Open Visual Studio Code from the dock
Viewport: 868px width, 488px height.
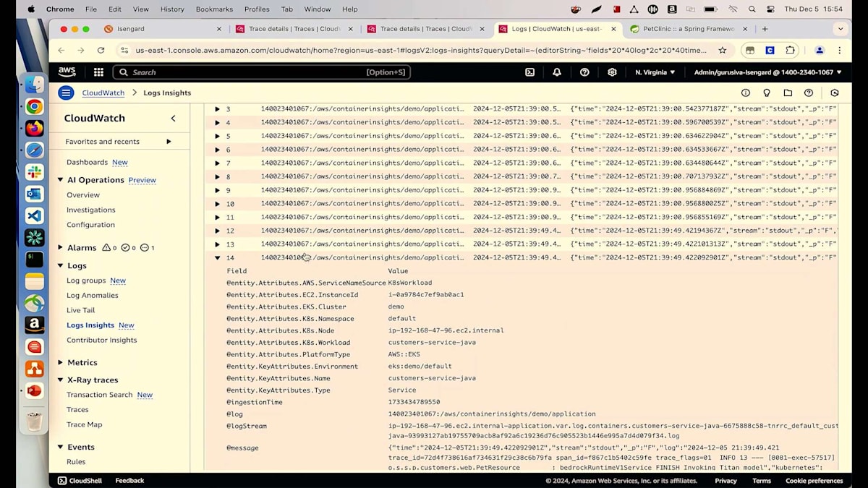(34, 215)
